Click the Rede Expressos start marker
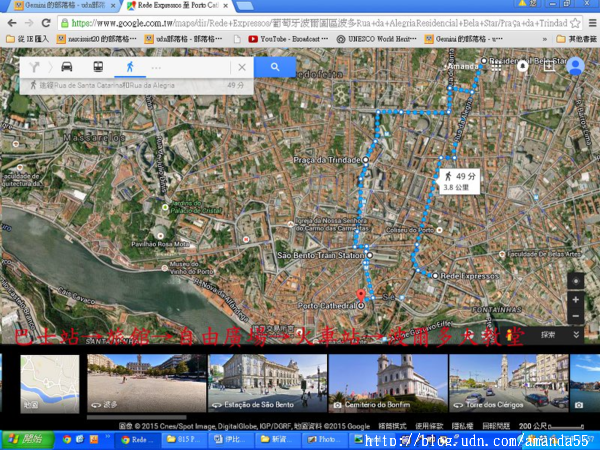The image size is (600, 450). pyautogui.click(x=435, y=276)
